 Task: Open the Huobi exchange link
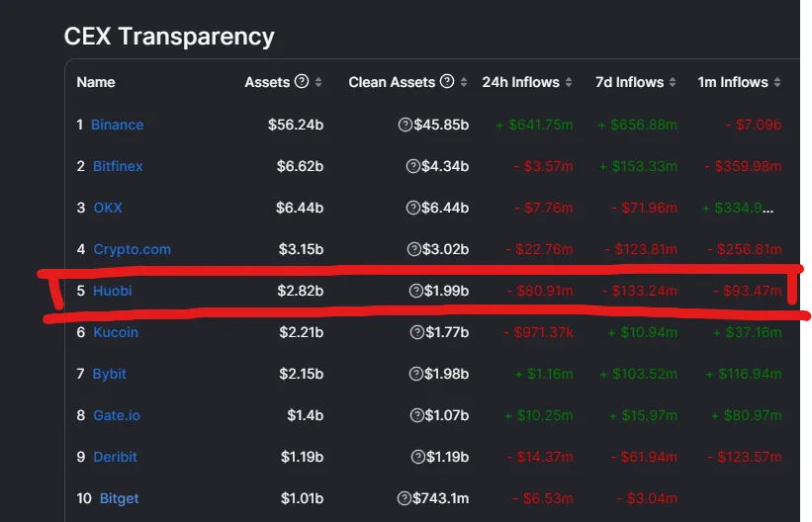113,291
